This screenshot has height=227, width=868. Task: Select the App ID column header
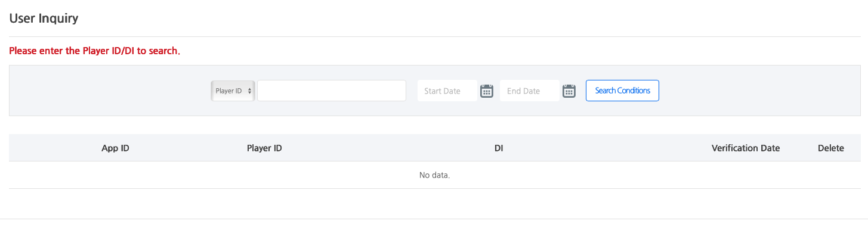(x=116, y=148)
